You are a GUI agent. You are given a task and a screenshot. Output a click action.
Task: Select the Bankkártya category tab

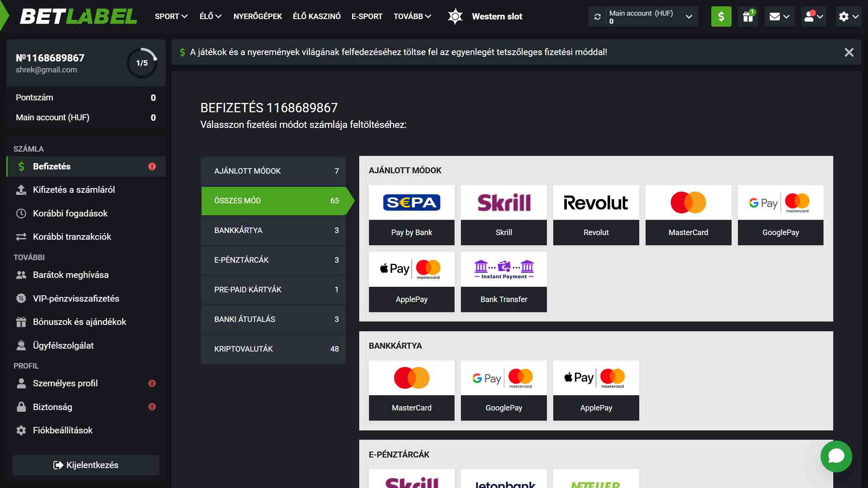coord(274,230)
